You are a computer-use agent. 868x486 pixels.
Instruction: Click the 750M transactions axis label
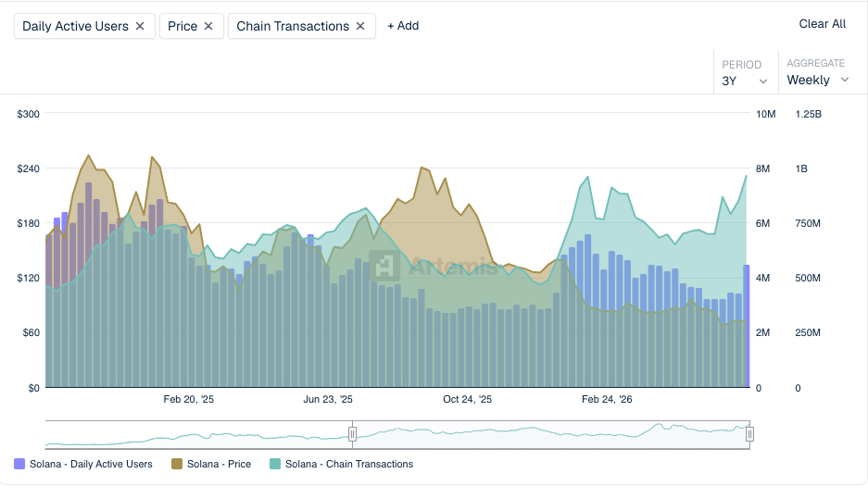(808, 223)
